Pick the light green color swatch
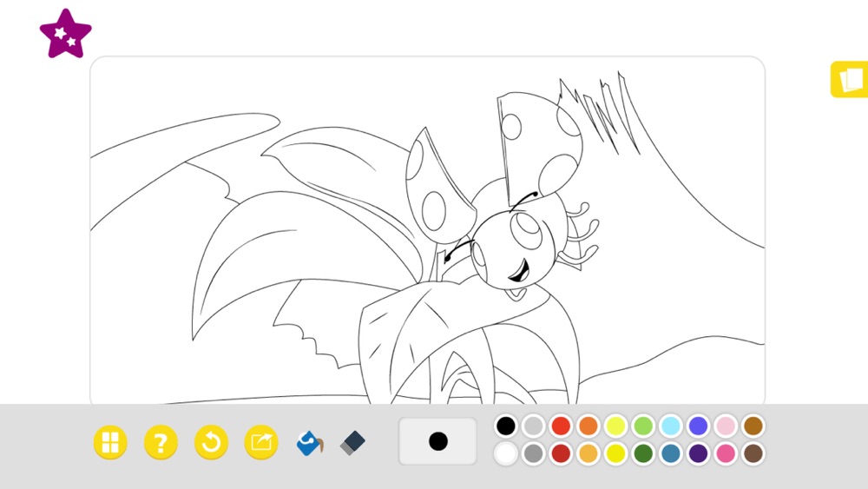868x489 pixels. (x=643, y=426)
